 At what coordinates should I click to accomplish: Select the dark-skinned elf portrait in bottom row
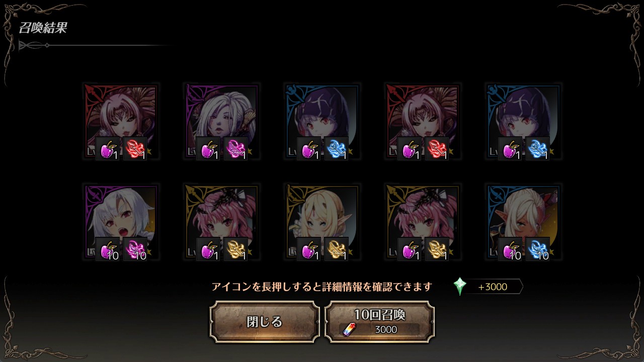[x=523, y=222]
